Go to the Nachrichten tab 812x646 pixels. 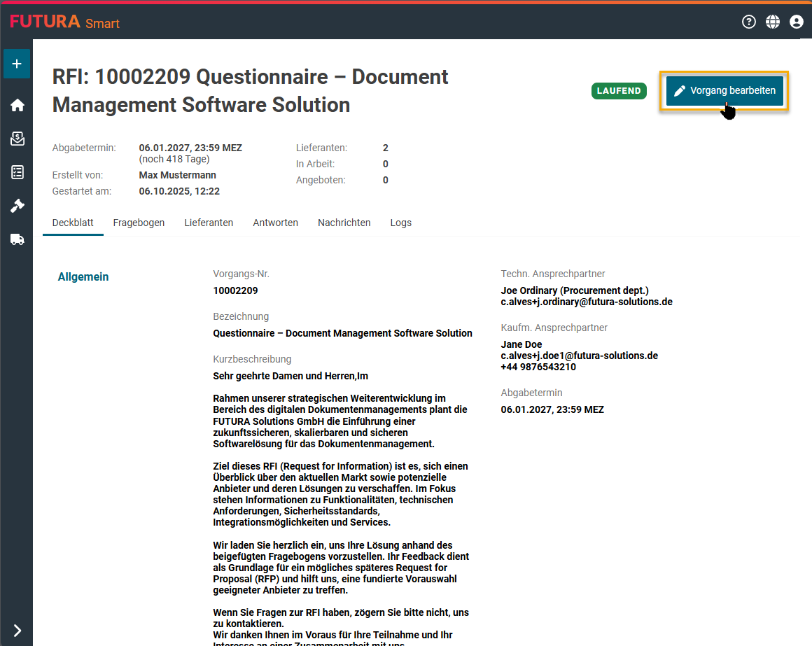tap(344, 223)
